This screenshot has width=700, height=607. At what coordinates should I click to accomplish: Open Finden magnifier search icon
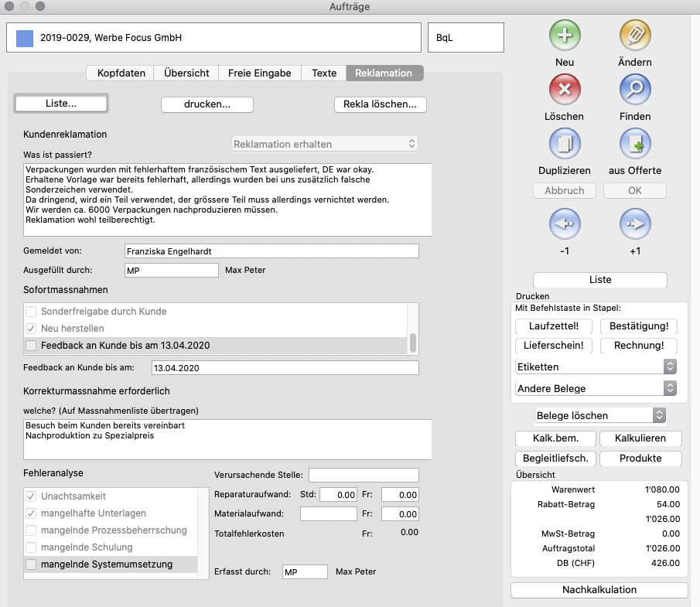coord(635,89)
